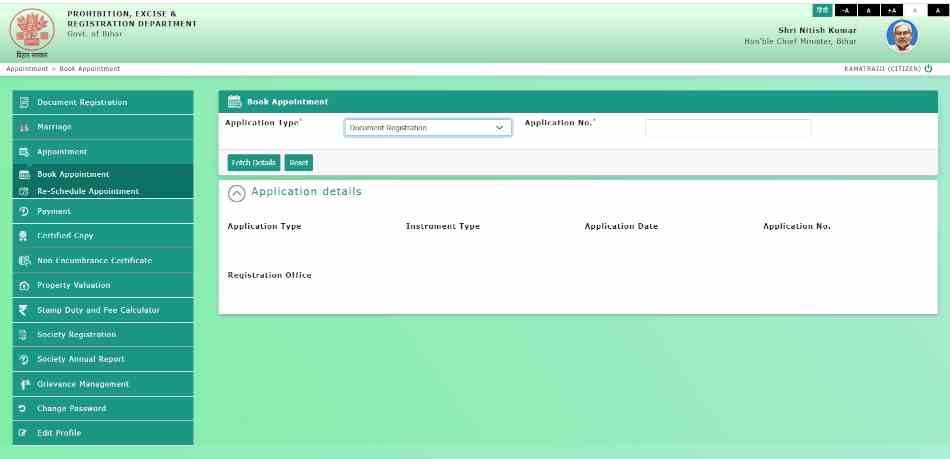Click the Reset button
This screenshot has height=459, width=950.
[299, 163]
